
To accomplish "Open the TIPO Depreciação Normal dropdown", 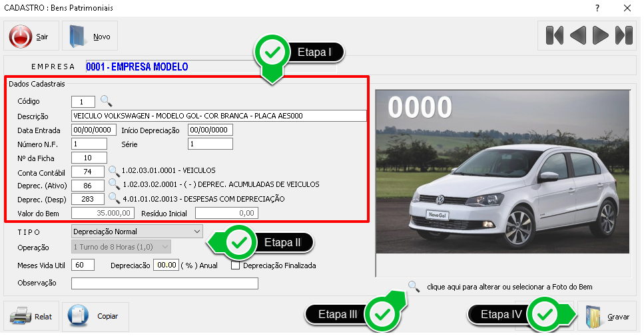I will pos(137,232).
